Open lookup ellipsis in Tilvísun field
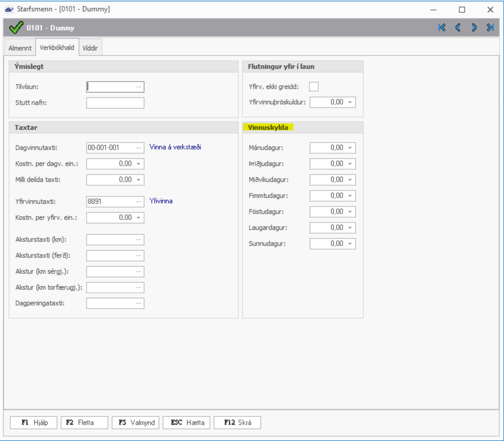The height and width of the screenshot is (441, 504). pyautogui.click(x=139, y=87)
